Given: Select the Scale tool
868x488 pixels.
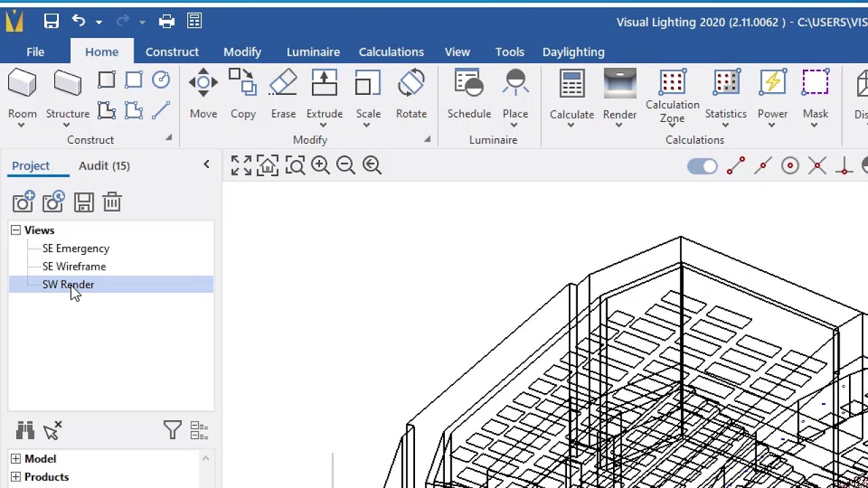Looking at the screenshot, I should coord(368,94).
